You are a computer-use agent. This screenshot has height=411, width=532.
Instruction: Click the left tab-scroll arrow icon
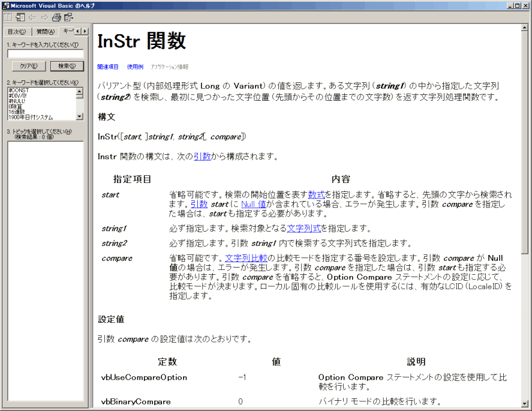pyautogui.click(x=77, y=31)
